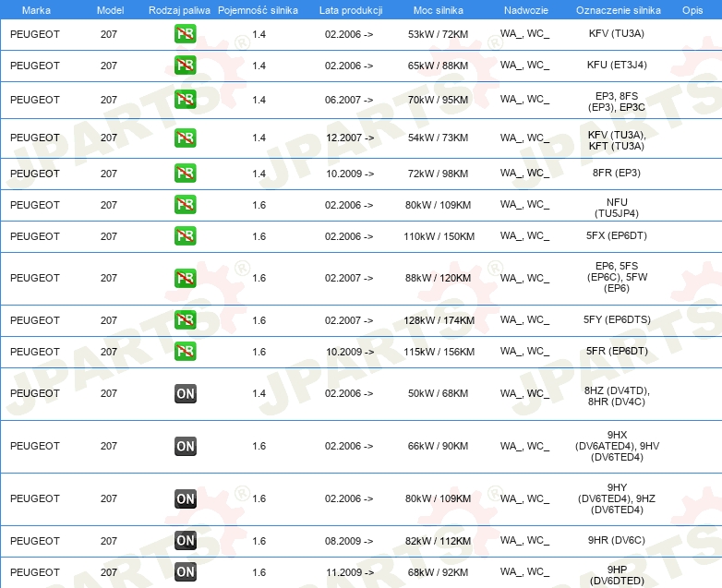Click petrol fuel icon in 115kW / 156KM row

click(185, 352)
